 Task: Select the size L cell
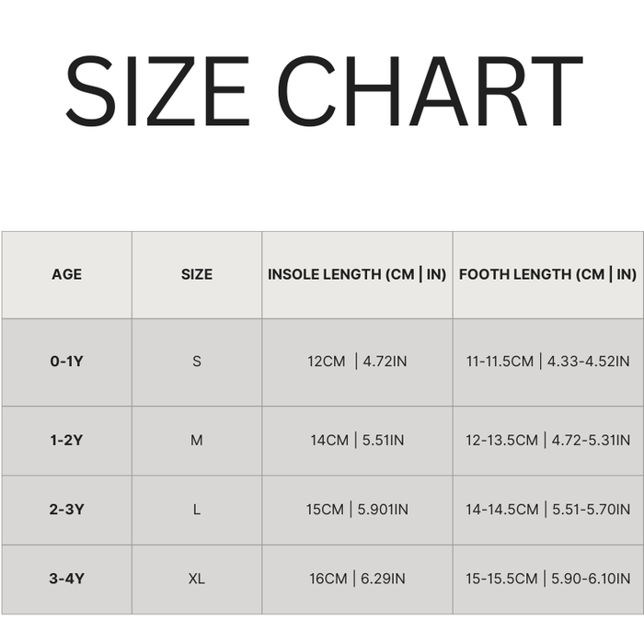click(x=196, y=510)
